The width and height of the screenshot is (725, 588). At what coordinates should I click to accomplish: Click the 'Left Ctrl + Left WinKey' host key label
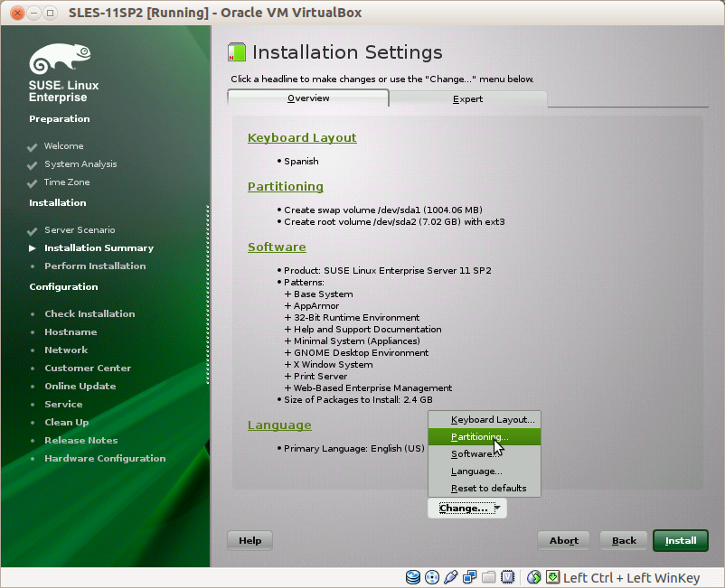(631, 577)
